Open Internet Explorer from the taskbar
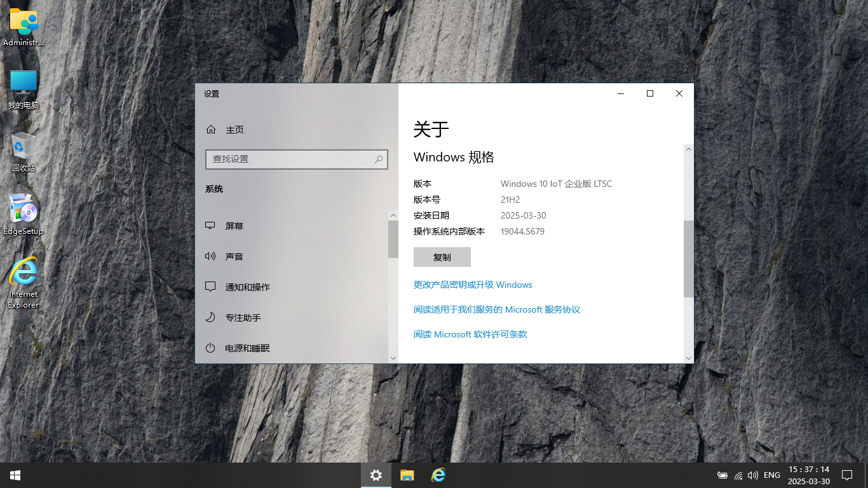This screenshot has width=868, height=488. (438, 475)
